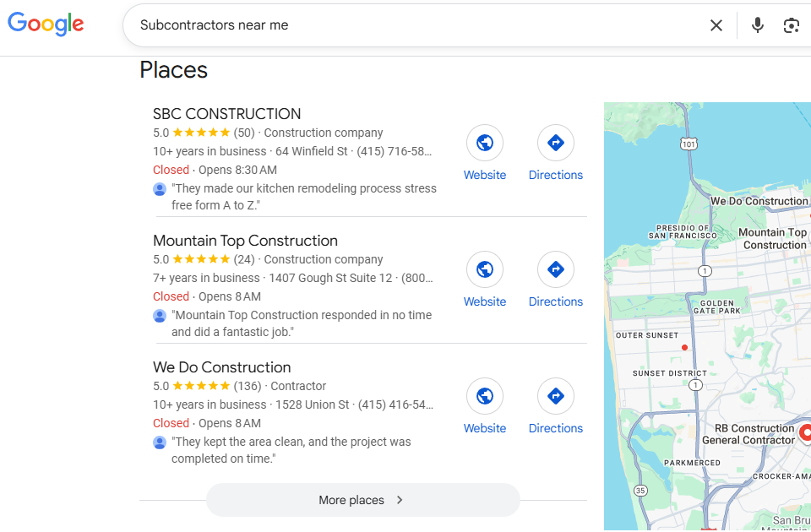Get directions to SBC CONSTRUCTION
811x532 pixels.
coord(556,144)
